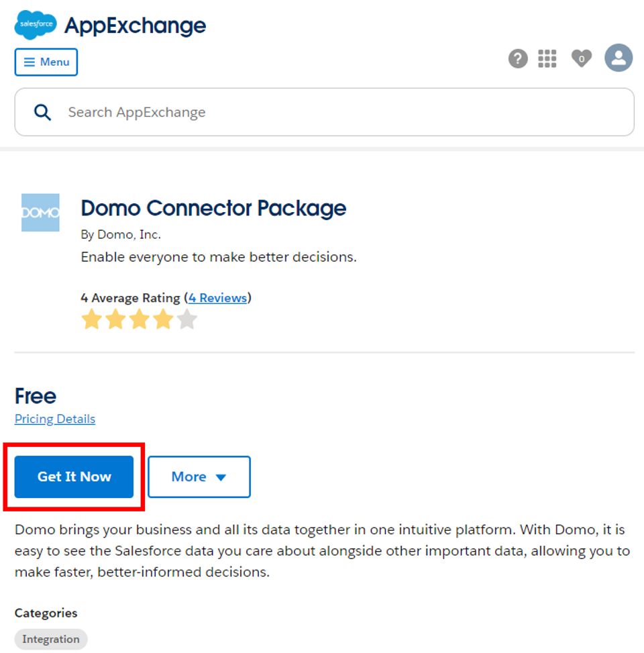The height and width of the screenshot is (653, 644).
Task: Open the help question mark icon
Action: pos(518,58)
